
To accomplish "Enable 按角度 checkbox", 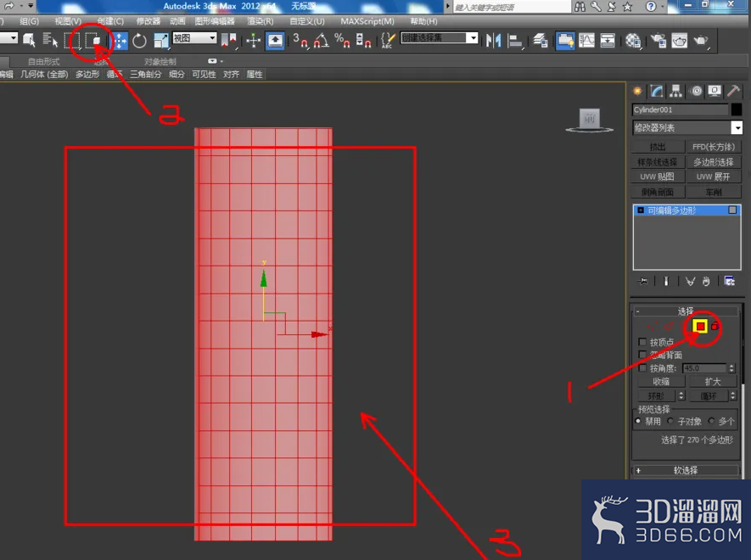I will [x=642, y=368].
